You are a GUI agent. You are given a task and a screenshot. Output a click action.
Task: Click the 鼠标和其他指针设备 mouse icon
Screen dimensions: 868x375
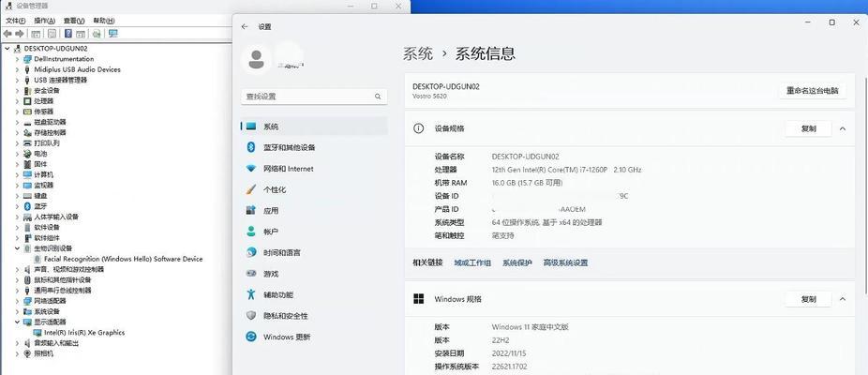click(x=28, y=279)
